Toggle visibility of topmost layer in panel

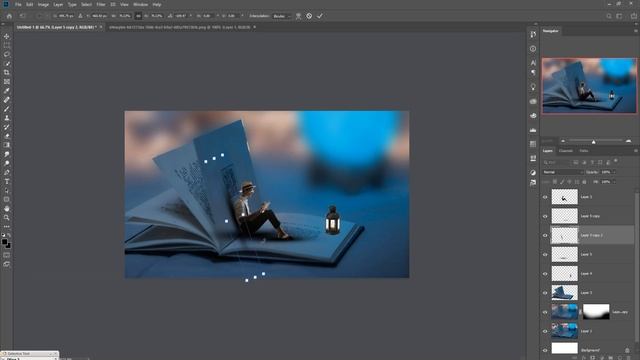545,197
